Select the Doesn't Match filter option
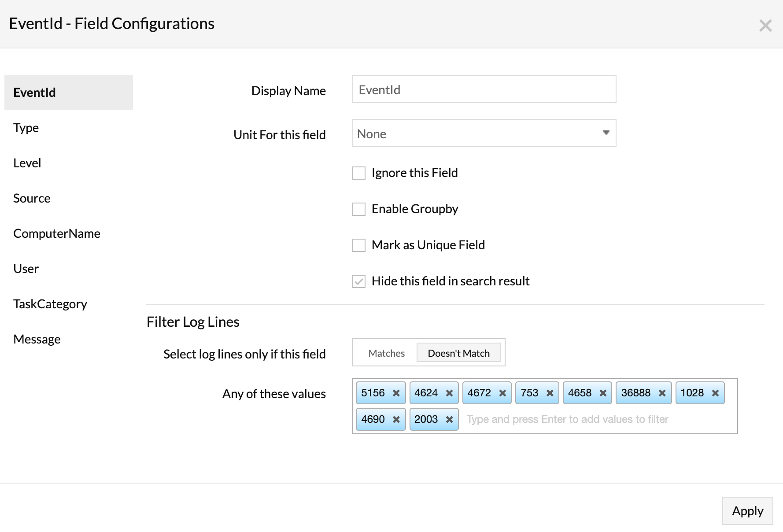This screenshot has width=783, height=532. pos(458,353)
